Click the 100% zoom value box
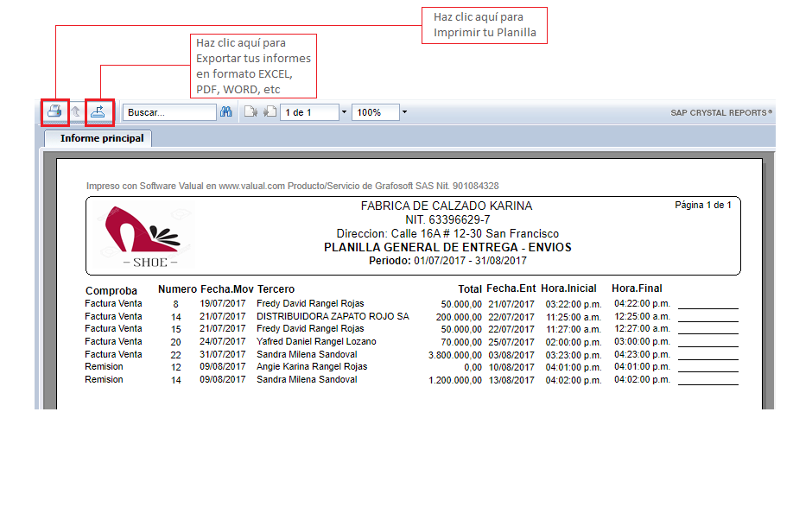Screen dimensions: 812x507 [376, 112]
